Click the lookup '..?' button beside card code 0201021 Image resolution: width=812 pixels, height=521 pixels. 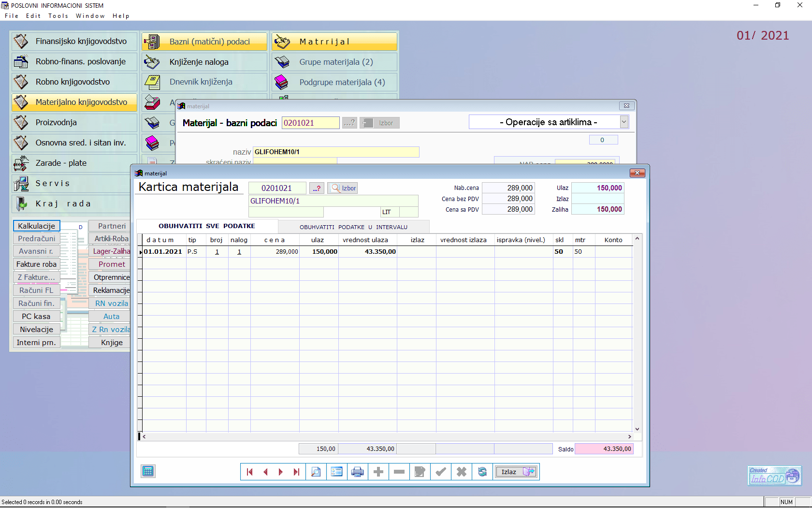pyautogui.click(x=317, y=188)
